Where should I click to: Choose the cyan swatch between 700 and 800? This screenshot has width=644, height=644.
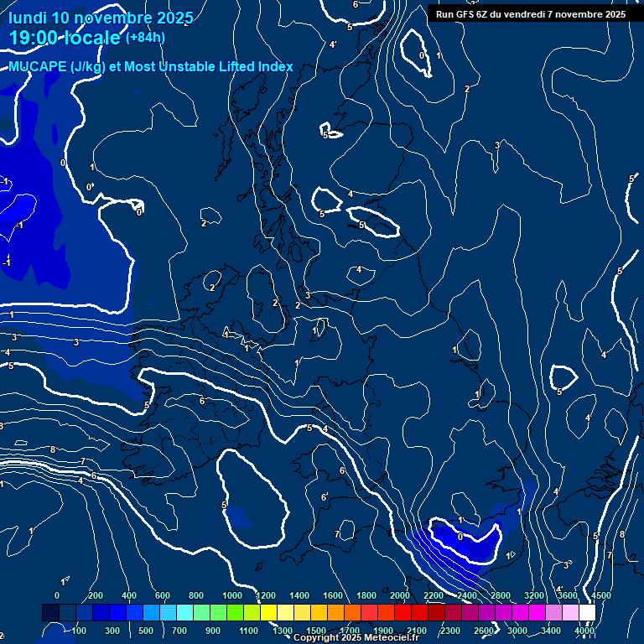click(x=184, y=612)
